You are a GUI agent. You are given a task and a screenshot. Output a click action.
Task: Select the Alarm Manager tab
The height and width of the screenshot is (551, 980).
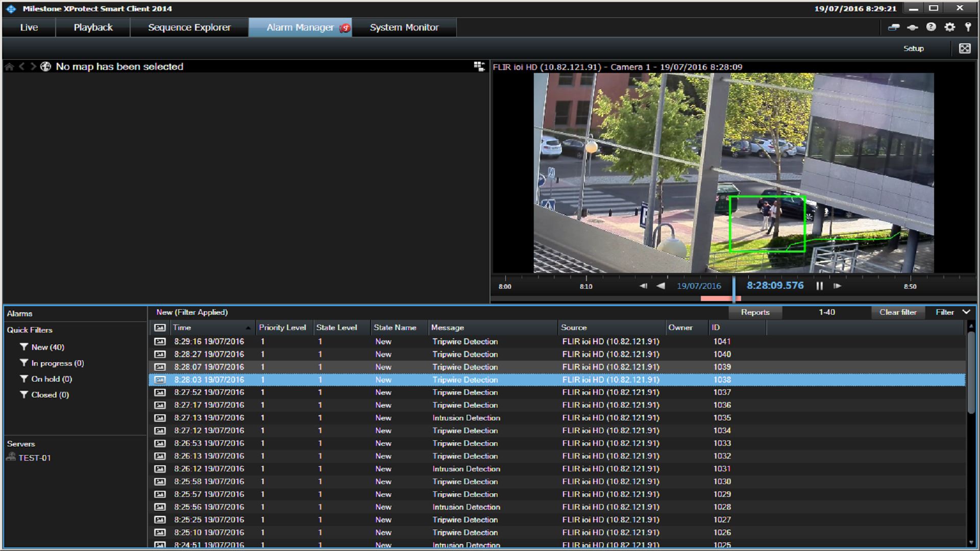click(x=300, y=28)
